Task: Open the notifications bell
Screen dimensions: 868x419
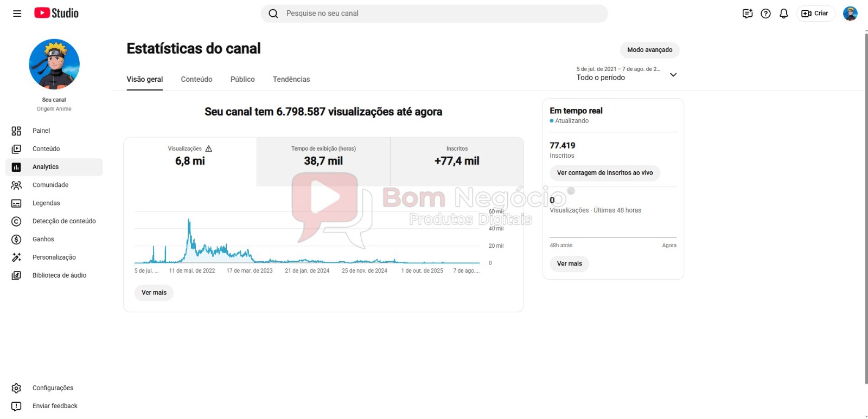Action: coord(783,14)
